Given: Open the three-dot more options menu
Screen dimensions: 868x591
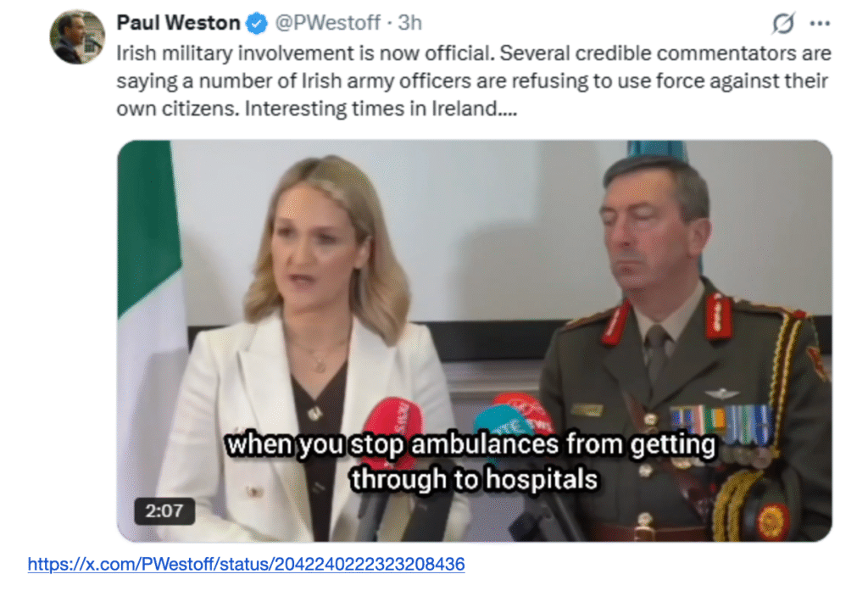Looking at the screenshot, I should pyautogui.click(x=820, y=23).
